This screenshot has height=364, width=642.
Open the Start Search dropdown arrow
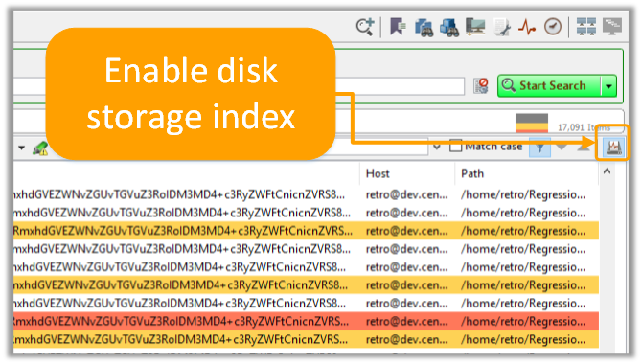tap(608, 86)
